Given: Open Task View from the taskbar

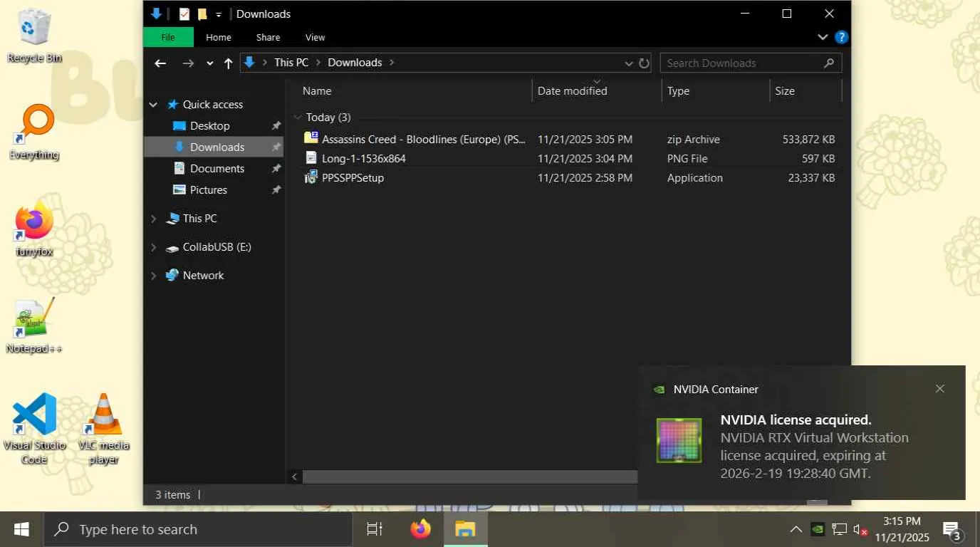Looking at the screenshot, I should [x=375, y=529].
